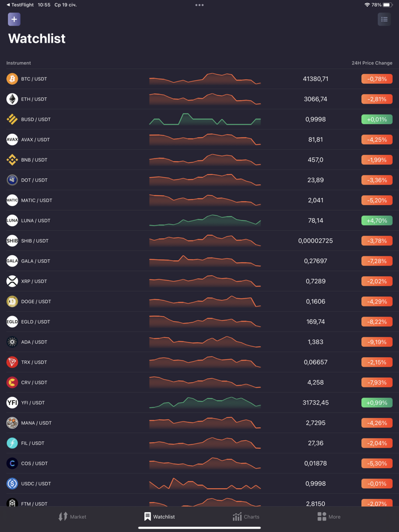Tap the add instrument plus button
Image resolution: width=399 pixels, height=532 pixels.
pos(14,19)
